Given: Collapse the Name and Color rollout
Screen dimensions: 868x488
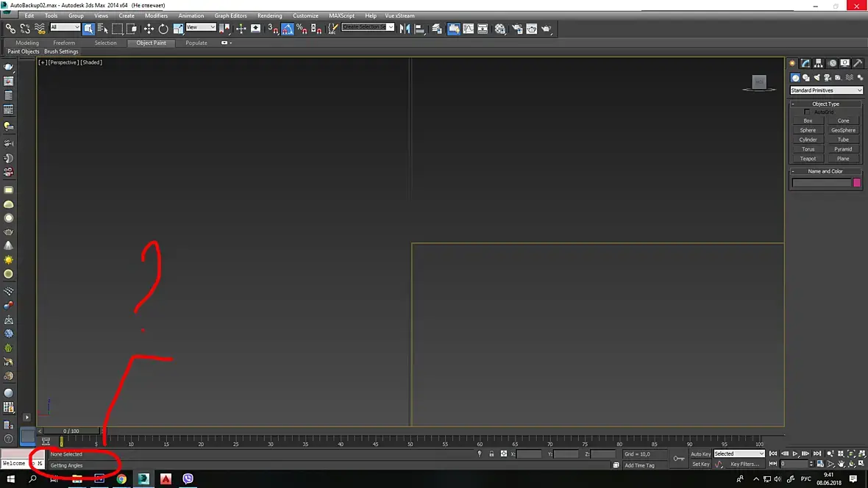Looking at the screenshot, I should [825, 171].
